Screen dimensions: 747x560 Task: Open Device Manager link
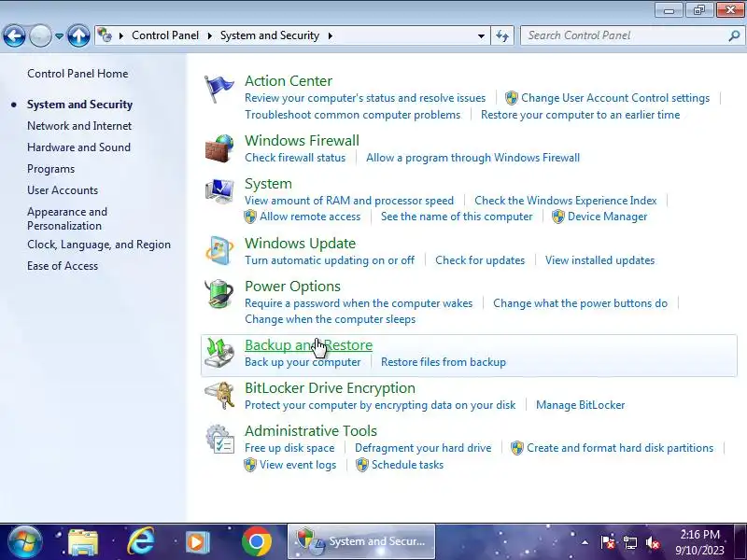click(x=608, y=217)
